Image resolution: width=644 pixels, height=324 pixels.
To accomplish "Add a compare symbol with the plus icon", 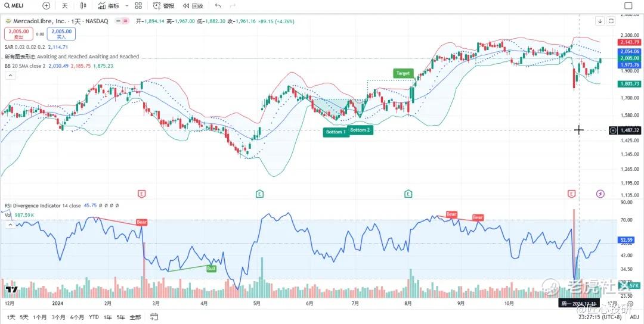I will 46,6.
